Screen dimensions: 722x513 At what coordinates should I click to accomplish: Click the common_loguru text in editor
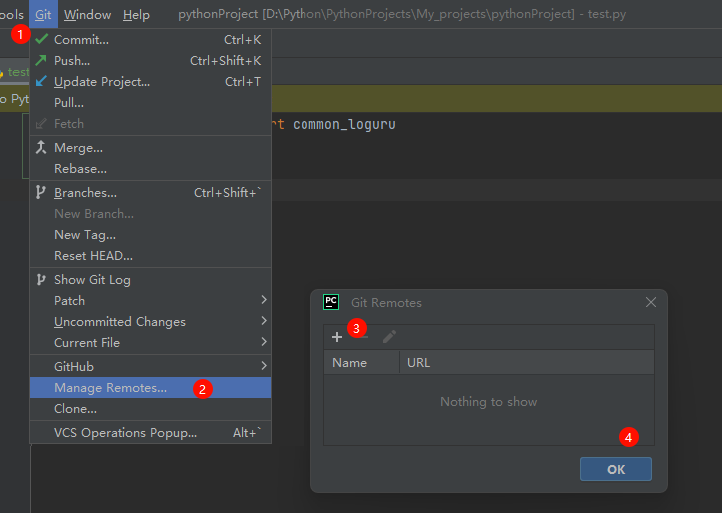344,124
